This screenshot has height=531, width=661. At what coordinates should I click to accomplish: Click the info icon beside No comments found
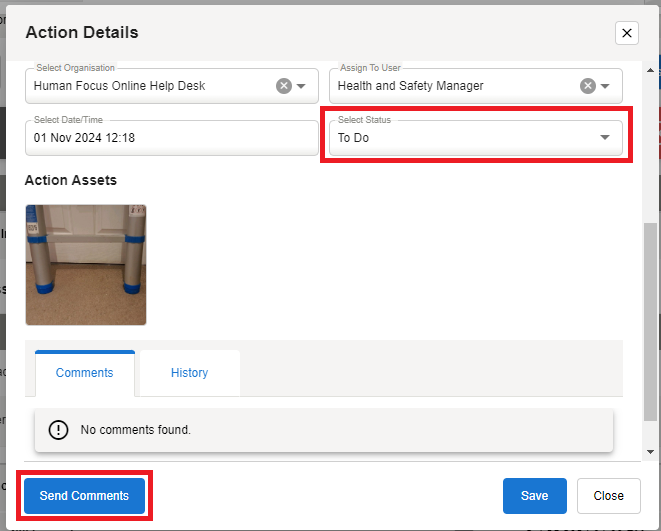[58, 430]
